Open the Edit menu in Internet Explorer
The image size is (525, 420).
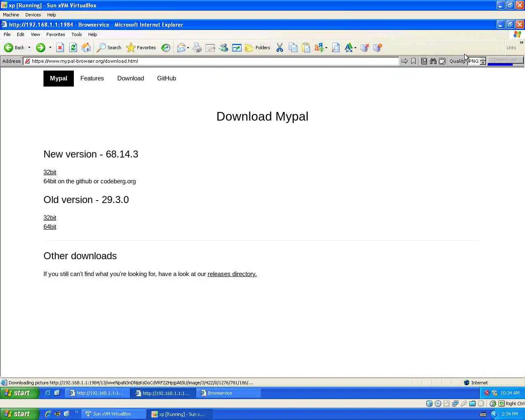coord(21,34)
